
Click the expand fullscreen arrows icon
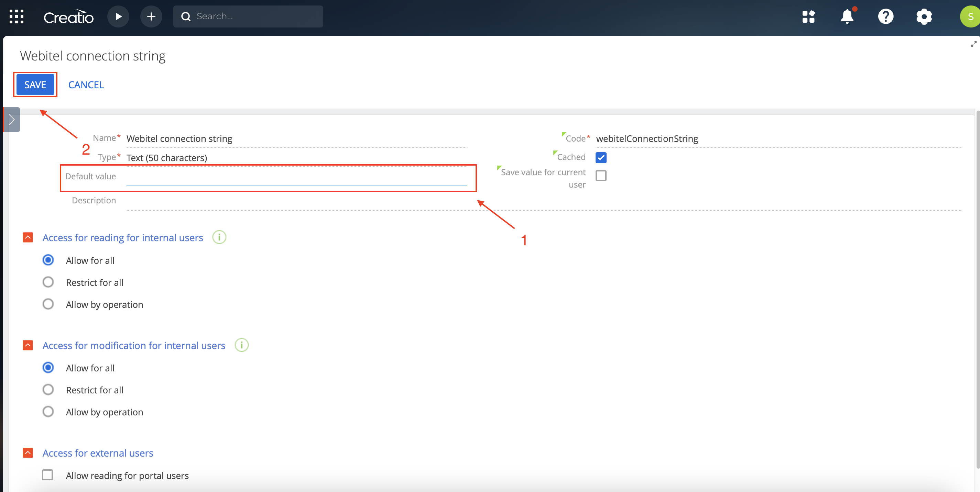point(973,44)
